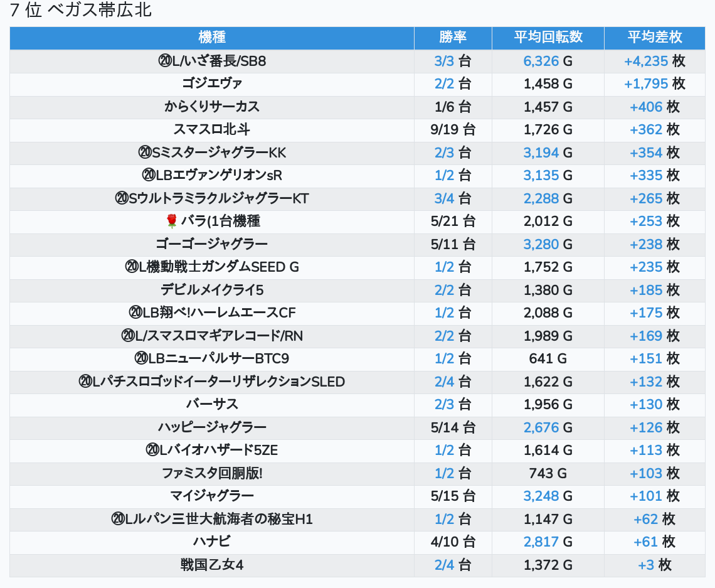The width and height of the screenshot is (715, 588).
Task: Click the 3,194 G average spins value
Action: point(548,153)
